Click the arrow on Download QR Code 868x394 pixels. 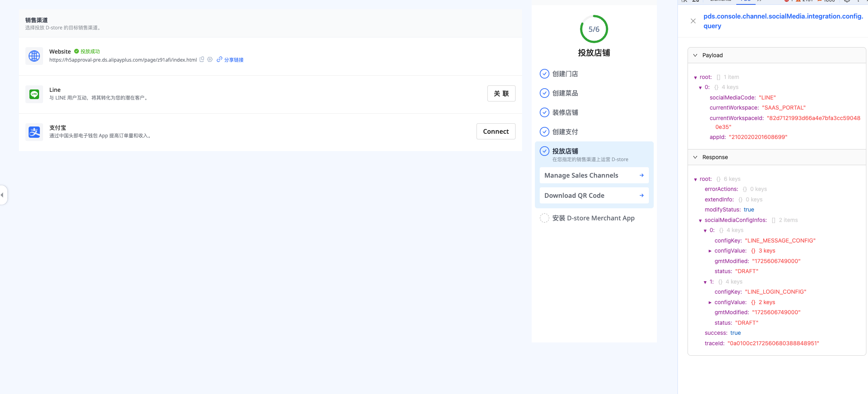(x=642, y=195)
